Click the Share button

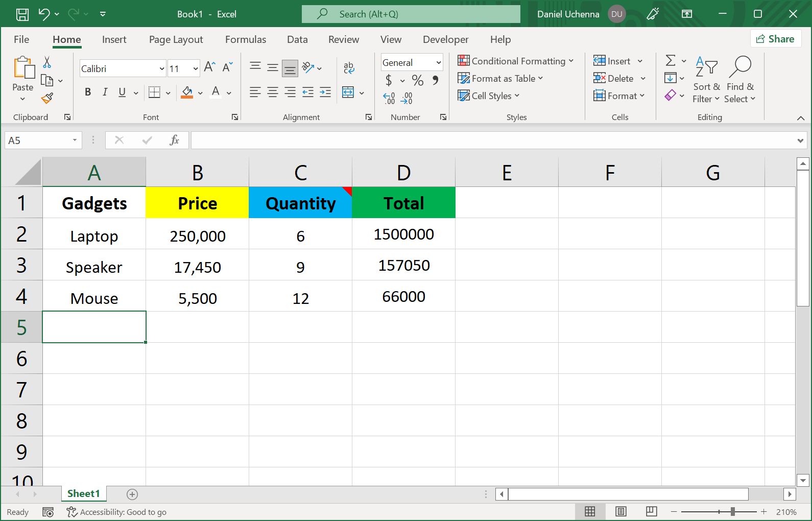point(775,39)
